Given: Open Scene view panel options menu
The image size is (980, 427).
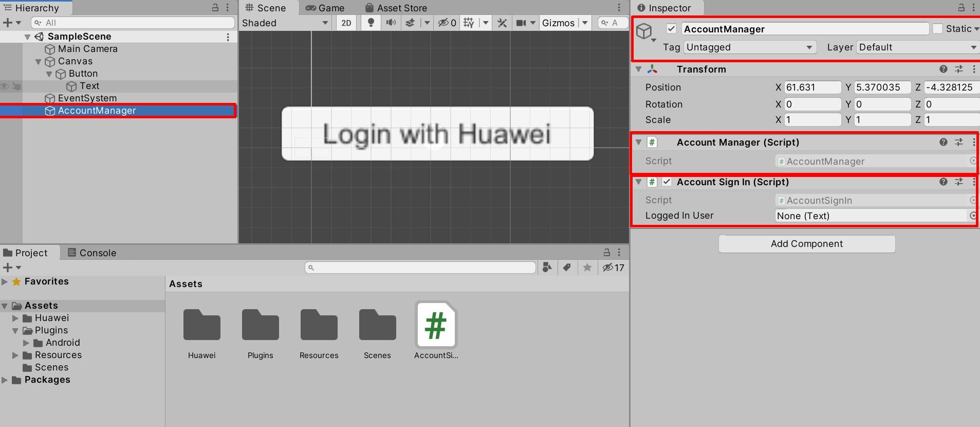Looking at the screenshot, I should pos(619,8).
